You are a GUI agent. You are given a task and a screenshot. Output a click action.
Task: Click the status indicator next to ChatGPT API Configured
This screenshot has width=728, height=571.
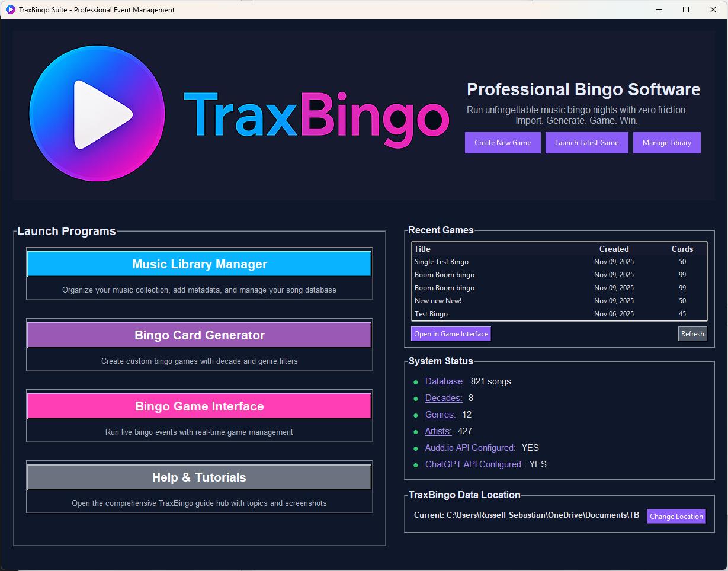[416, 465]
